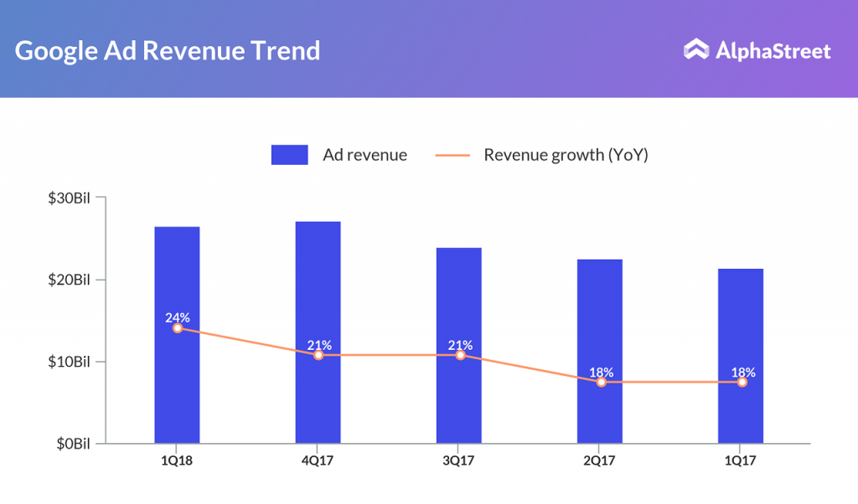Expand the 3Q17 column data details
This screenshot has width=858, height=504.
459,343
